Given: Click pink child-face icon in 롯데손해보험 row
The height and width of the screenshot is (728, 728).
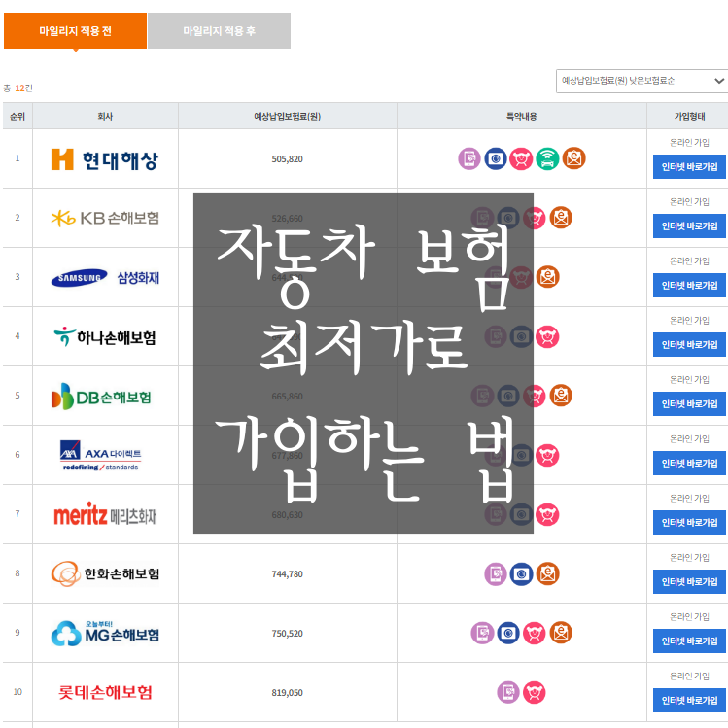Looking at the screenshot, I should pyautogui.click(x=535, y=692).
